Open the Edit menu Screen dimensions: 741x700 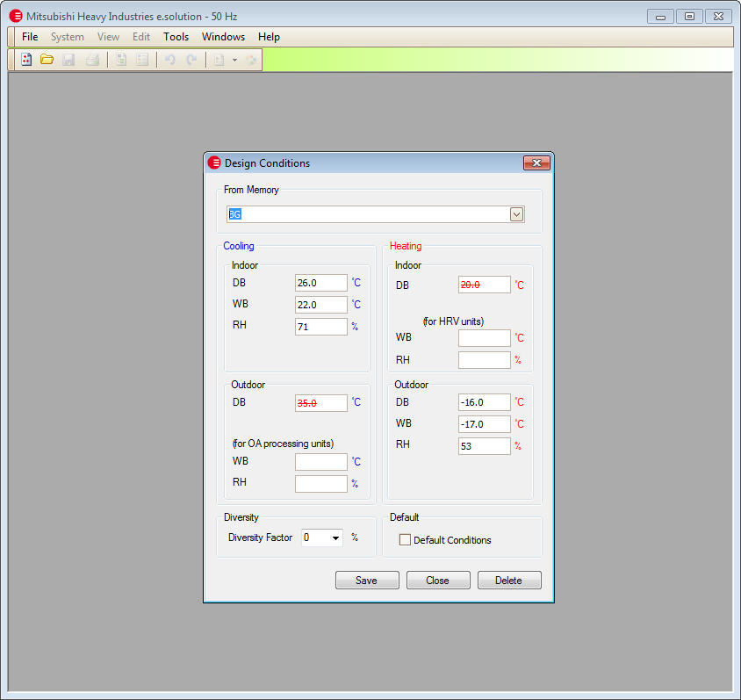tap(141, 37)
